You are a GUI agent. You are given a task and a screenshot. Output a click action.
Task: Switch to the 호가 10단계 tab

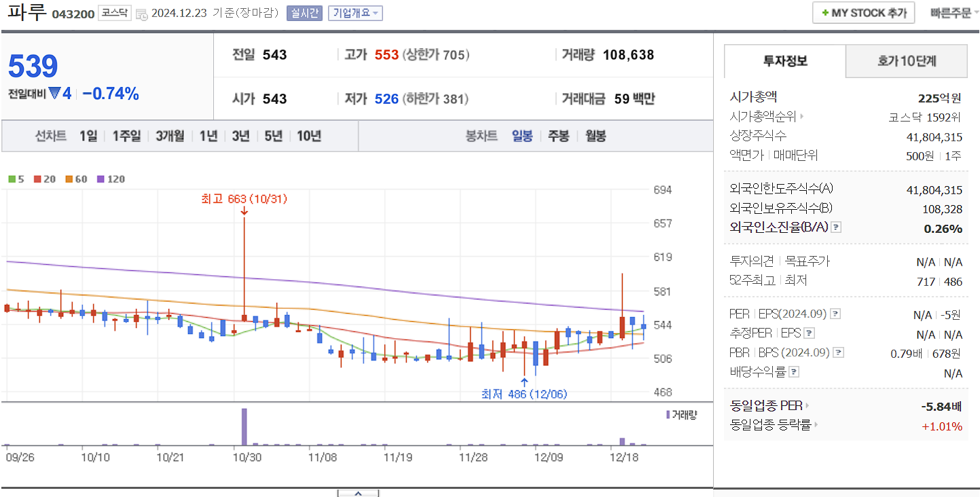tap(906, 60)
